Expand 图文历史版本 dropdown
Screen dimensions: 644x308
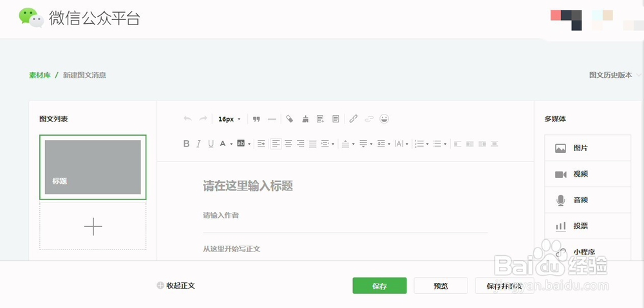click(615, 75)
